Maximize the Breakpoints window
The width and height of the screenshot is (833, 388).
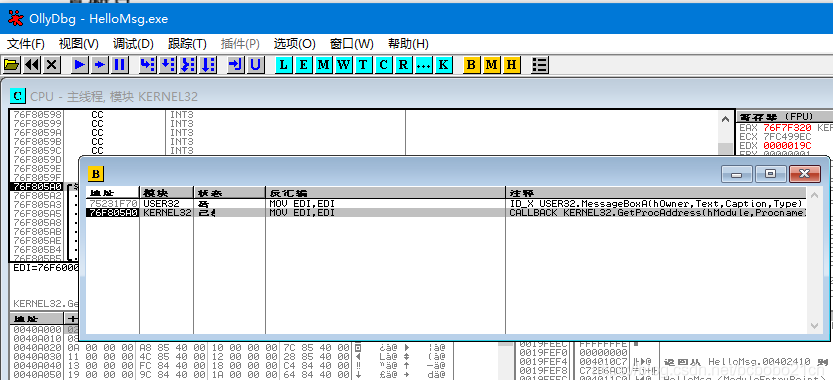770,173
